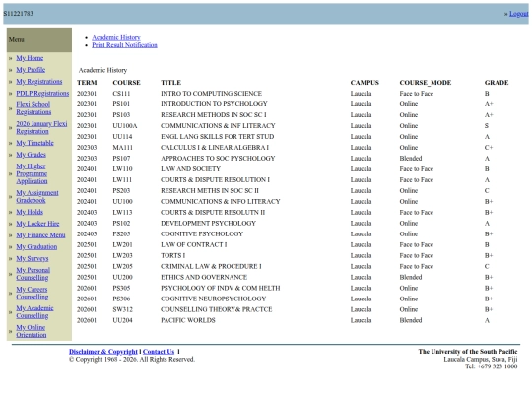The width and height of the screenshot is (532, 399).
Task: Select course code LW113
Action: pos(122,213)
